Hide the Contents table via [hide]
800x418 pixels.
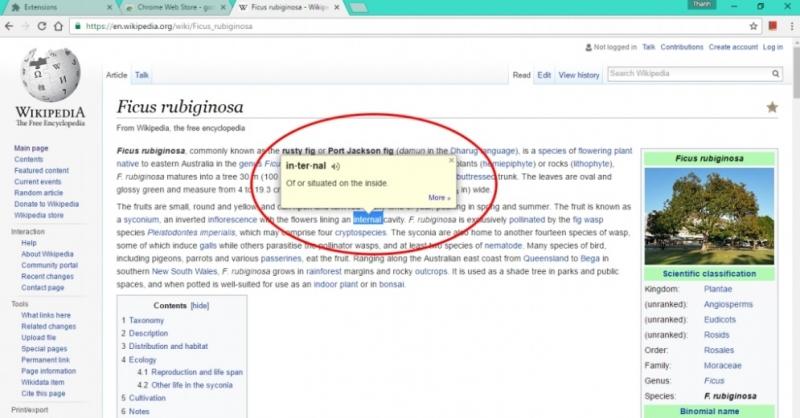(199, 306)
